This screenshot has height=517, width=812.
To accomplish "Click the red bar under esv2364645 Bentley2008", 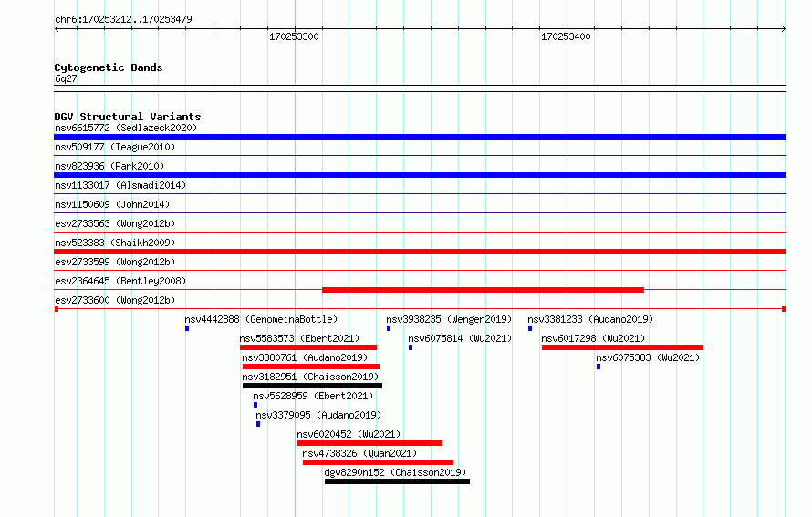I will (484, 290).
